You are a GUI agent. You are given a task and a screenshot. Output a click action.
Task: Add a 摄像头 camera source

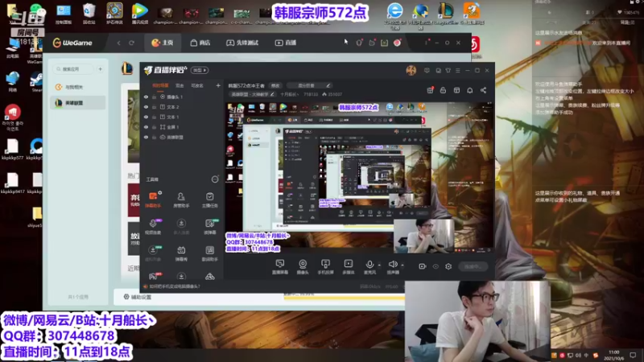303,266
